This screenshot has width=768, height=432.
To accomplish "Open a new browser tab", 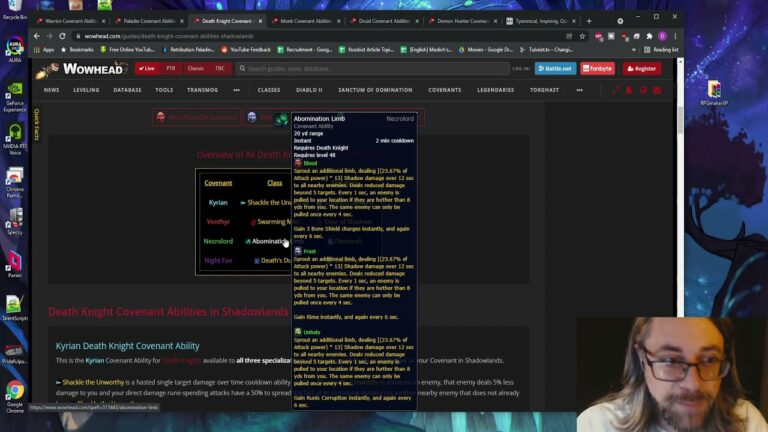I will [589, 21].
